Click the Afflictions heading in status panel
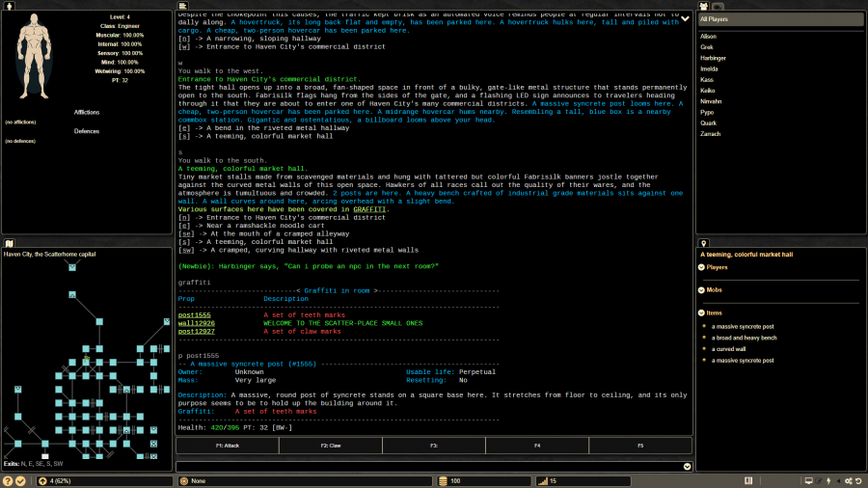868x488 pixels. click(87, 112)
